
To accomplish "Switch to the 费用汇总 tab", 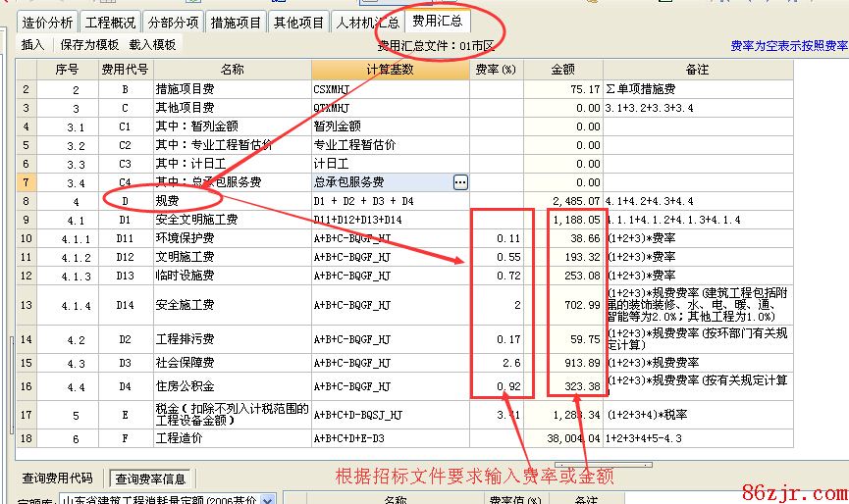I will tap(438, 21).
